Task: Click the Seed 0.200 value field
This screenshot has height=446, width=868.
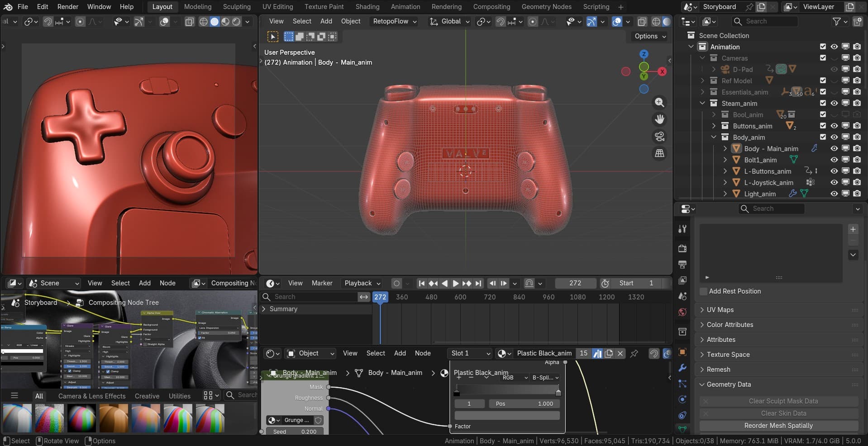Action: coord(295,432)
